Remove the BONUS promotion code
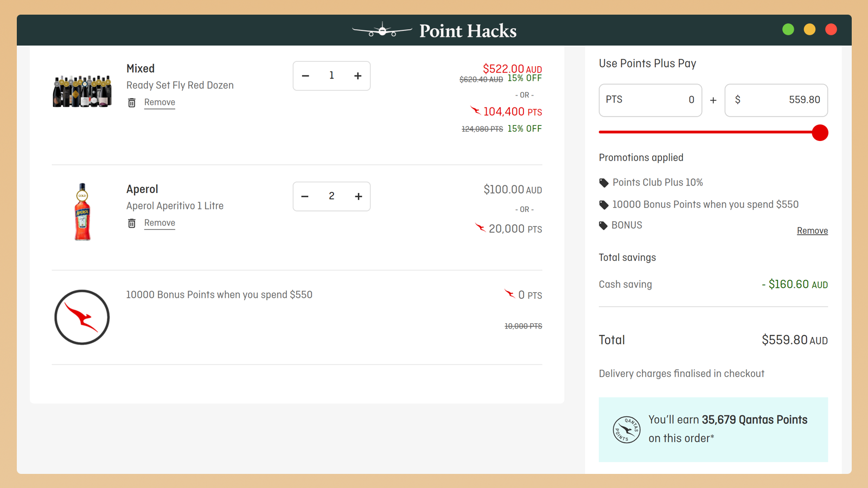 coord(812,231)
